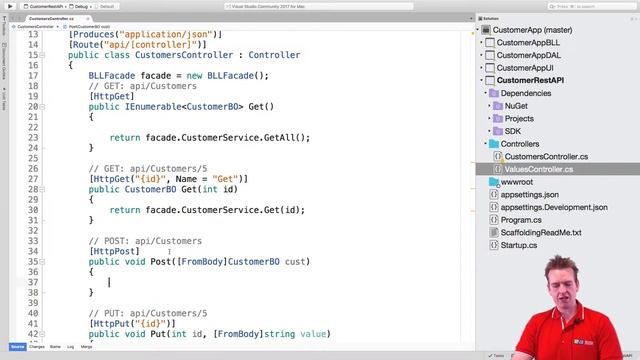The height and width of the screenshot is (360, 640).
Task: Open appsettings.Development.json file
Action: click(554, 207)
